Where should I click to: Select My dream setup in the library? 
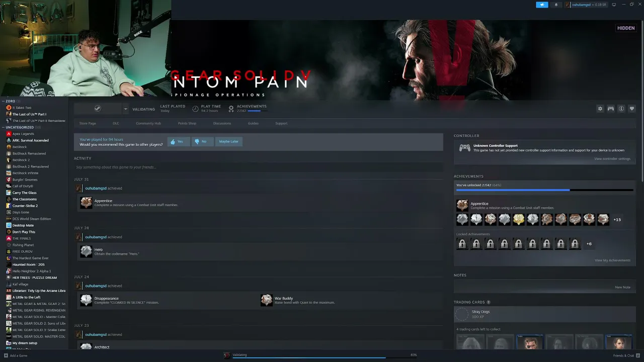pos(25,343)
